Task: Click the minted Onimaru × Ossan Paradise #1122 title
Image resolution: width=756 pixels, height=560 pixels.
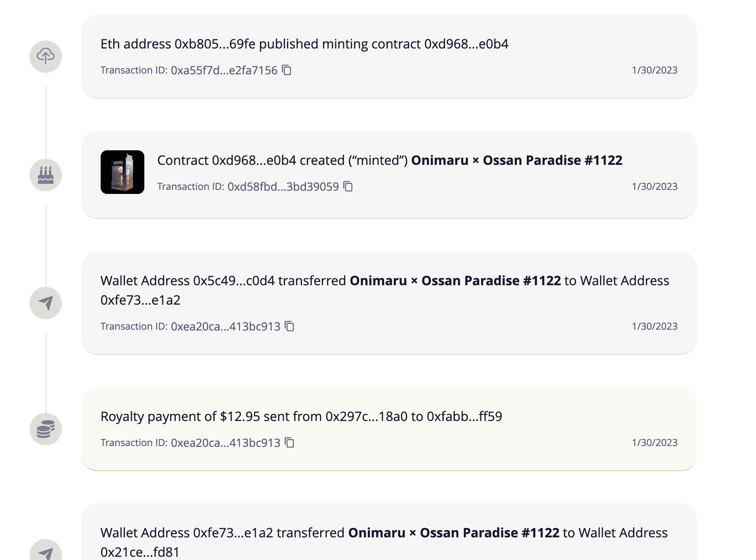Action: [x=517, y=160]
